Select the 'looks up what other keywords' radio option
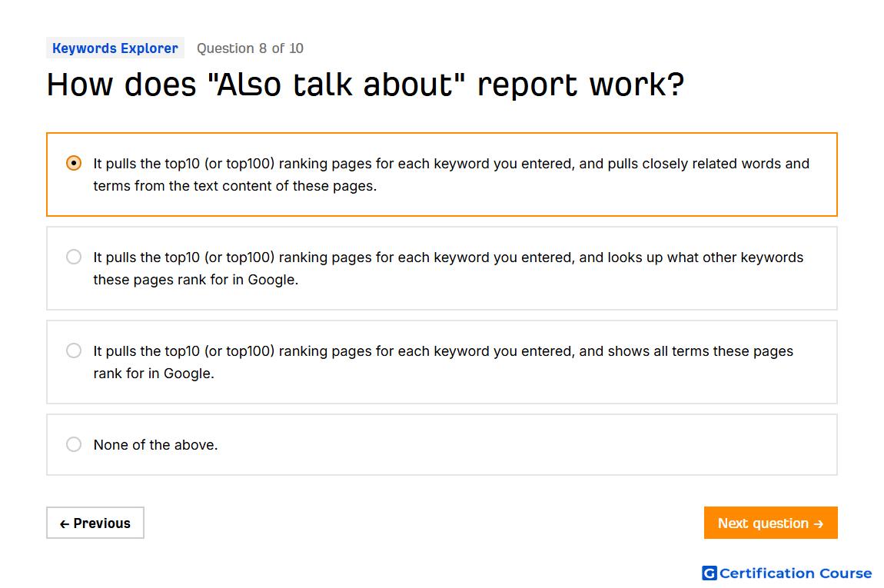This screenshot has height=588, width=884. [73, 257]
